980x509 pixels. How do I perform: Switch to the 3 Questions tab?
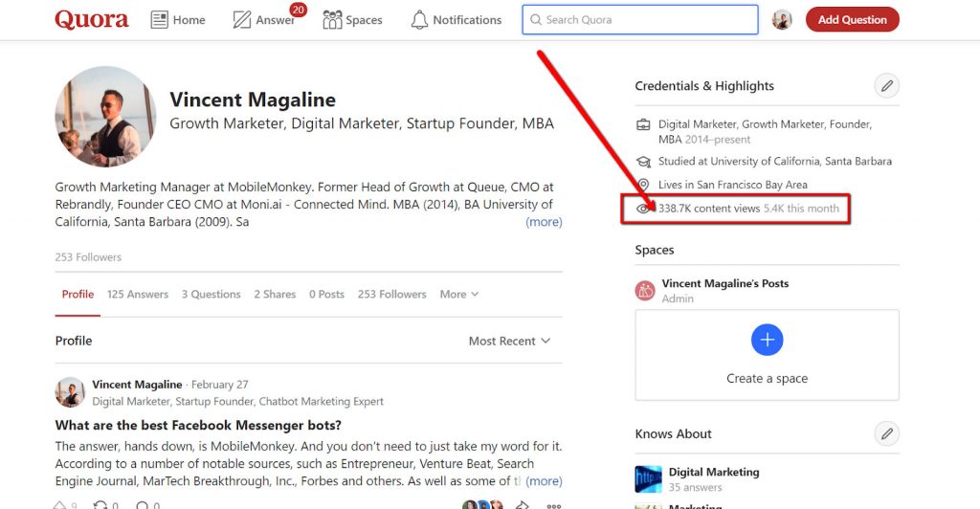pos(212,294)
